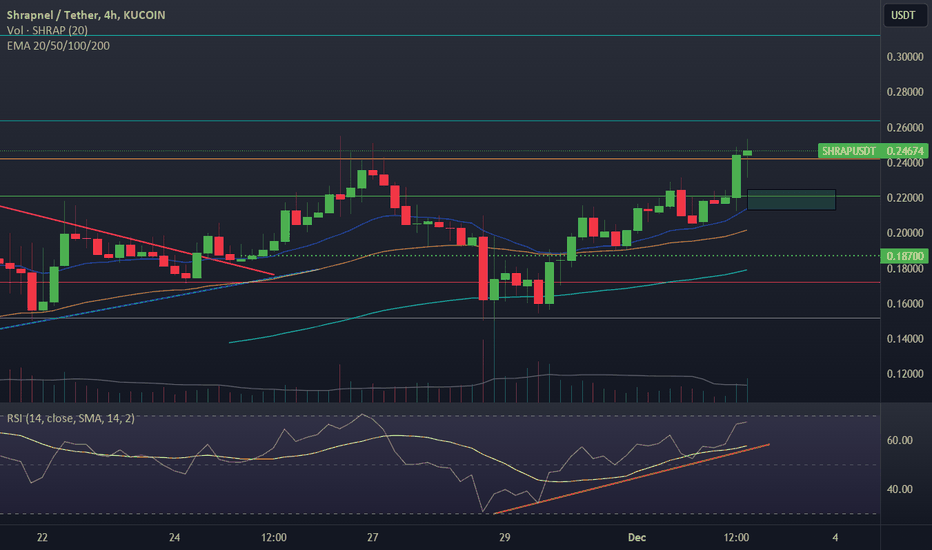Click the date label 27 on time axis

(372, 538)
